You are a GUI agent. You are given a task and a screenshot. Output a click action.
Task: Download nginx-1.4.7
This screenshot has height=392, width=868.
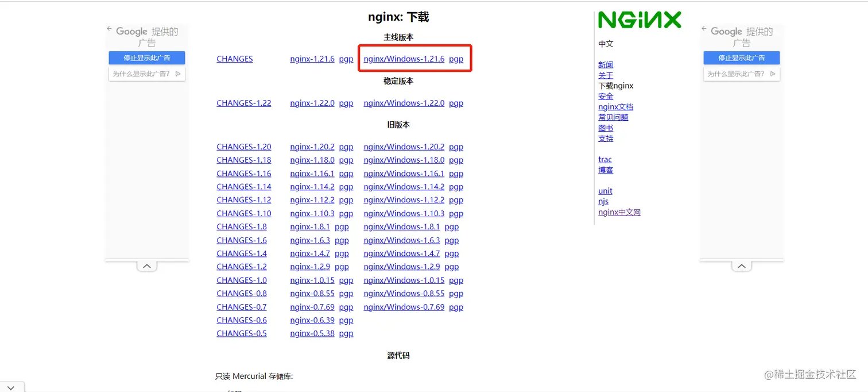[x=310, y=253]
